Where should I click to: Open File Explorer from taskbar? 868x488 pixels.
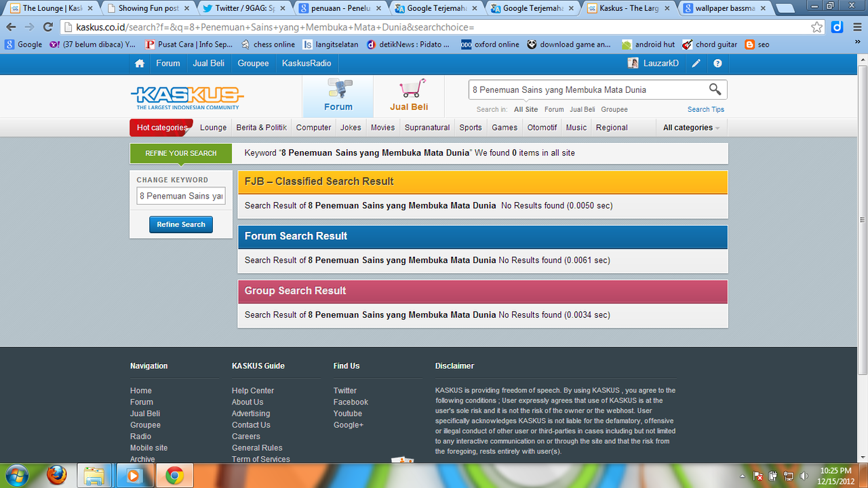[95, 476]
